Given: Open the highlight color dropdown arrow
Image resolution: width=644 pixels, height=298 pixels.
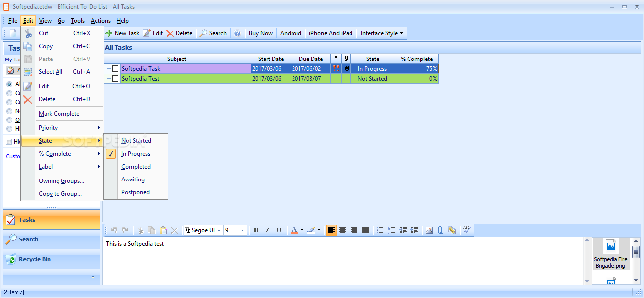Looking at the screenshot, I should point(319,230).
